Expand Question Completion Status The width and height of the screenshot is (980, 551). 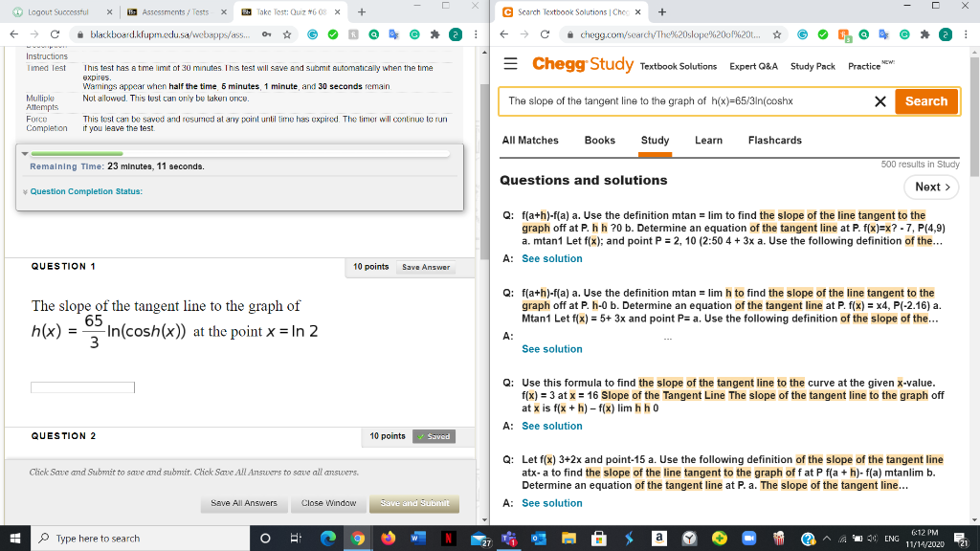point(86,191)
